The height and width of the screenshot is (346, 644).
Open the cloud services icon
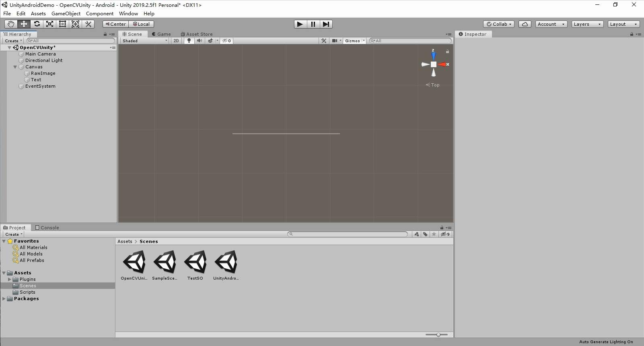pos(525,24)
